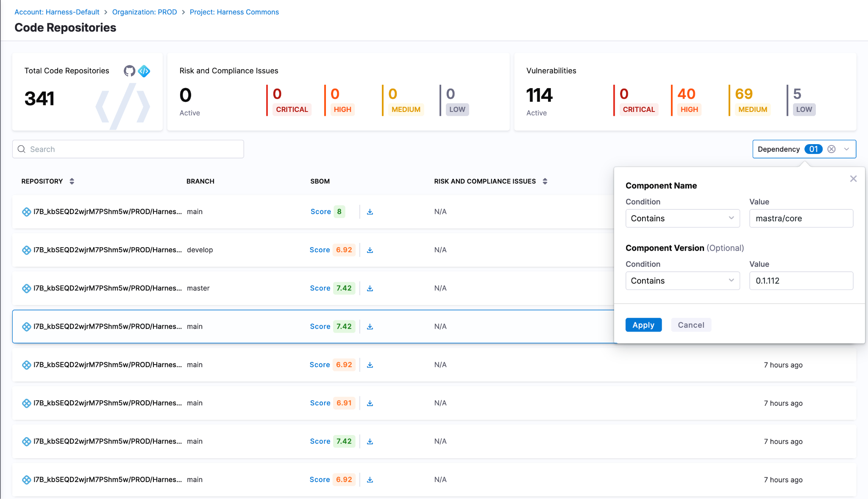This screenshot has width=868, height=499.
Task: Focus the repository Search field
Action: click(128, 149)
